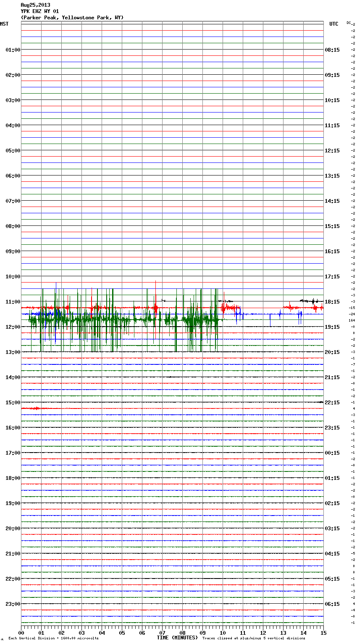Click minute tick label "10" on bottom axis
The height and width of the screenshot is (644, 357).
coord(223,633)
